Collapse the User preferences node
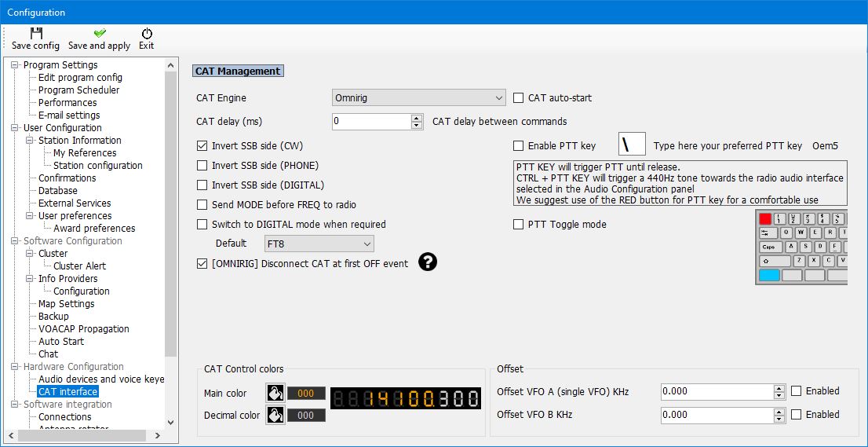Screen dimensions: 868x447 click(30, 216)
